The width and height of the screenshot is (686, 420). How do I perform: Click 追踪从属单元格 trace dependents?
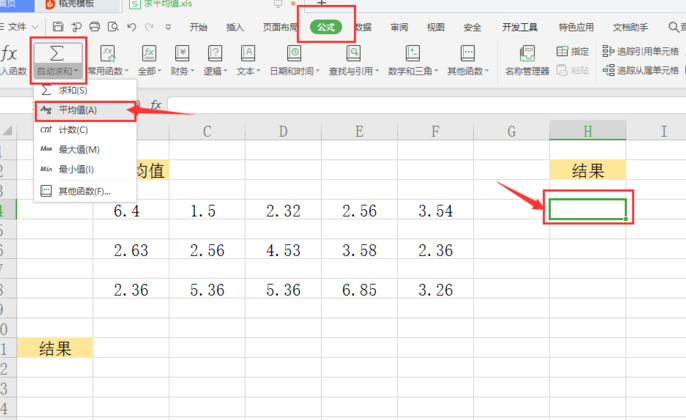point(640,70)
